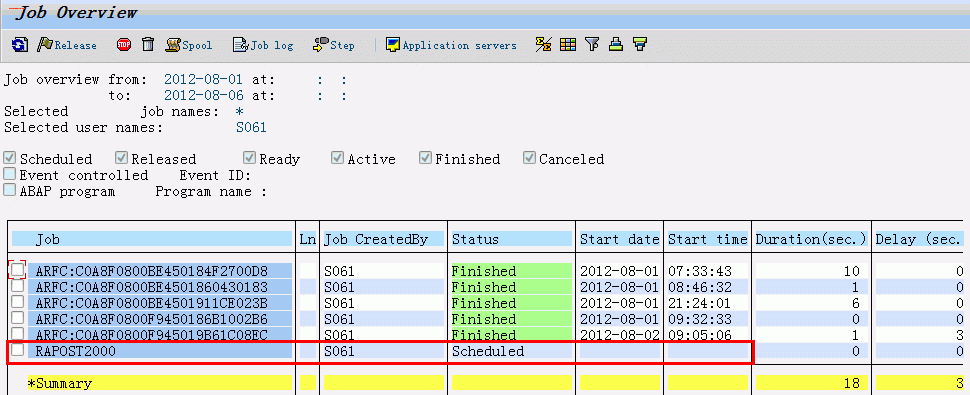The height and width of the screenshot is (395, 970).
Task: Click summary duration total 18
Action: click(852, 383)
